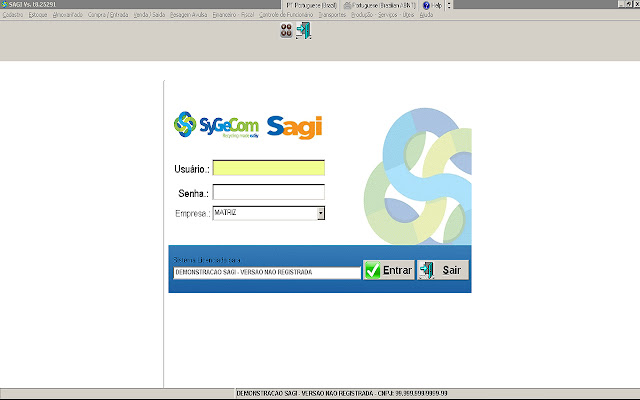The height and width of the screenshot is (400, 640).
Task: Open the Financeiro - Fiscal menu
Action: [x=233, y=15]
